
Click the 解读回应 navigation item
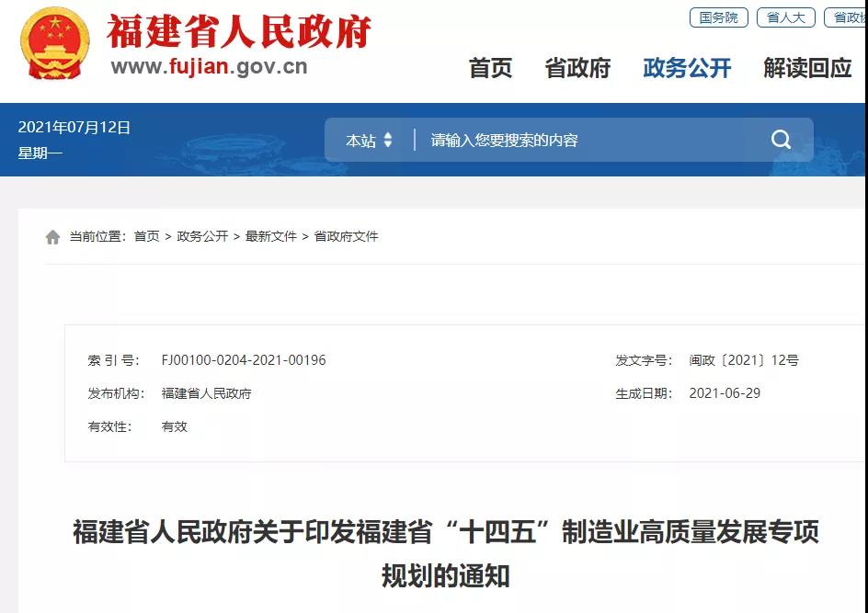pos(806,68)
